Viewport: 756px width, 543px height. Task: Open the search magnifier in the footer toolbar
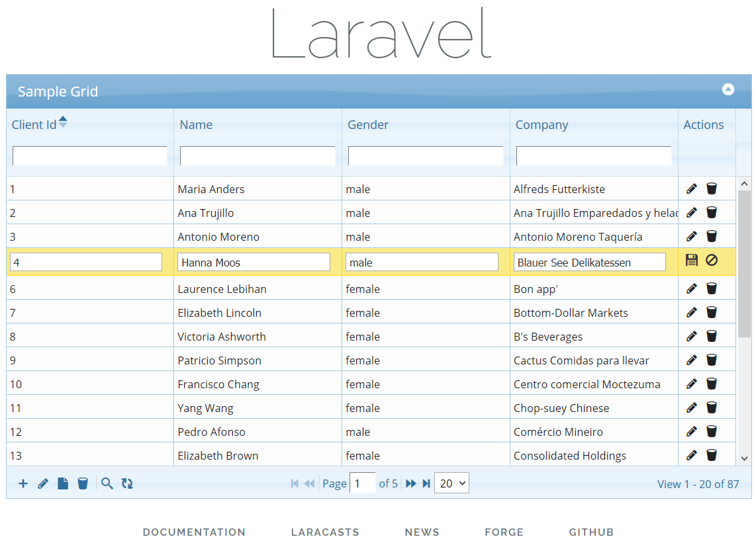click(107, 483)
